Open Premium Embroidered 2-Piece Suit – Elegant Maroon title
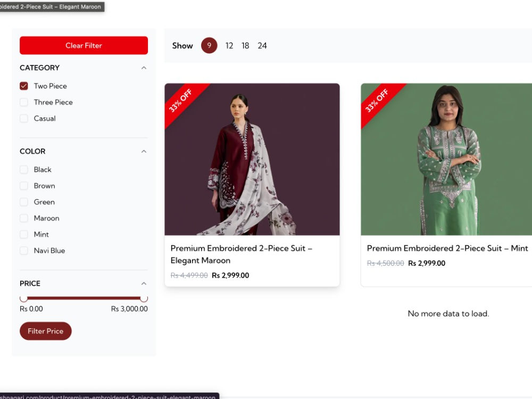 coord(241,254)
